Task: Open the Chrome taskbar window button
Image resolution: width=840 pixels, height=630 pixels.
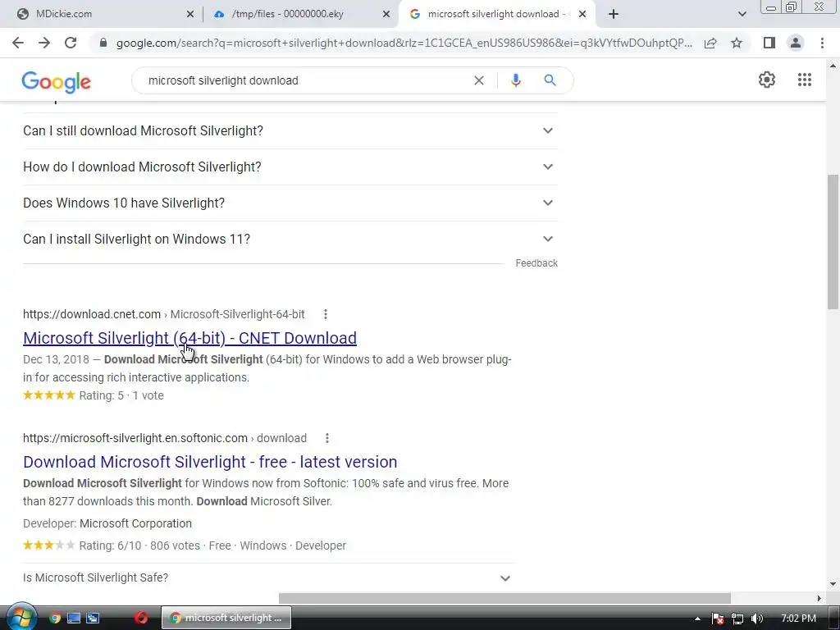Action: pyautogui.click(x=226, y=618)
